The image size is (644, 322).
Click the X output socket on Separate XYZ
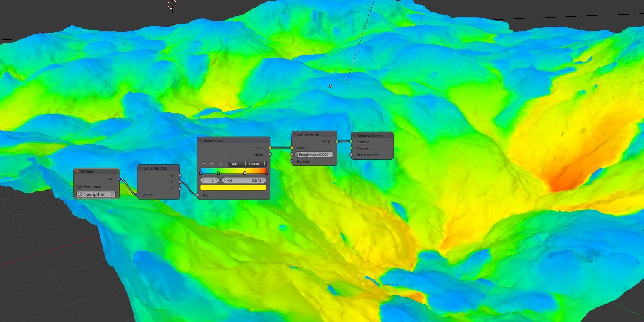coord(180,176)
